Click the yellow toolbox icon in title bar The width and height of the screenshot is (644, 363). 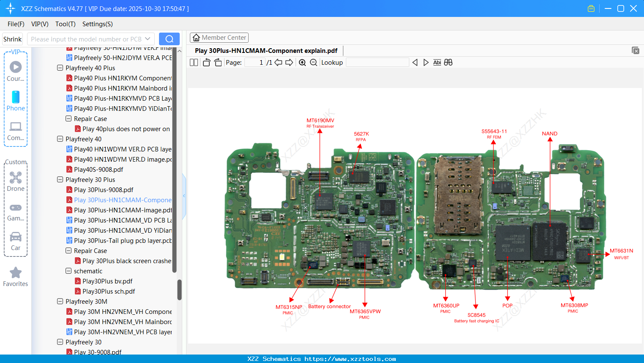591,8
